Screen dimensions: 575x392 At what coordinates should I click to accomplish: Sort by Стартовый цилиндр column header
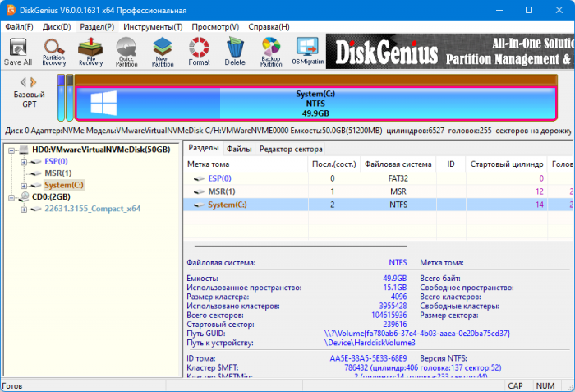(x=507, y=164)
